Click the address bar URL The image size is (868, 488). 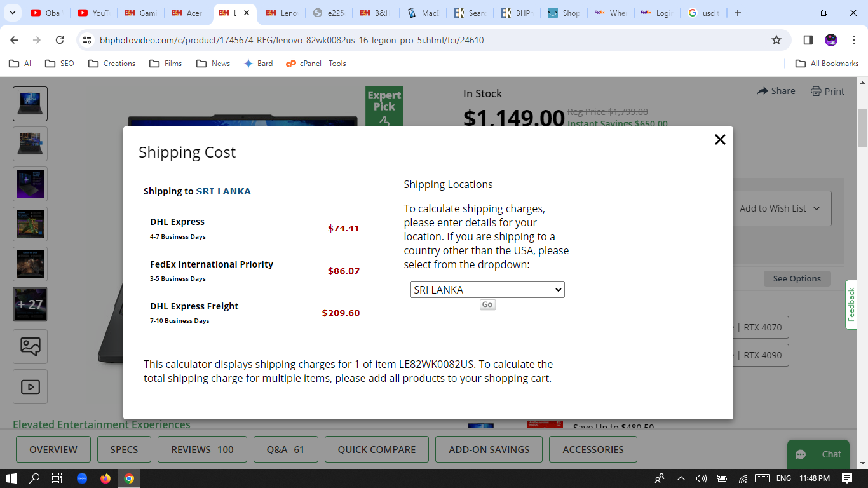[292, 40]
